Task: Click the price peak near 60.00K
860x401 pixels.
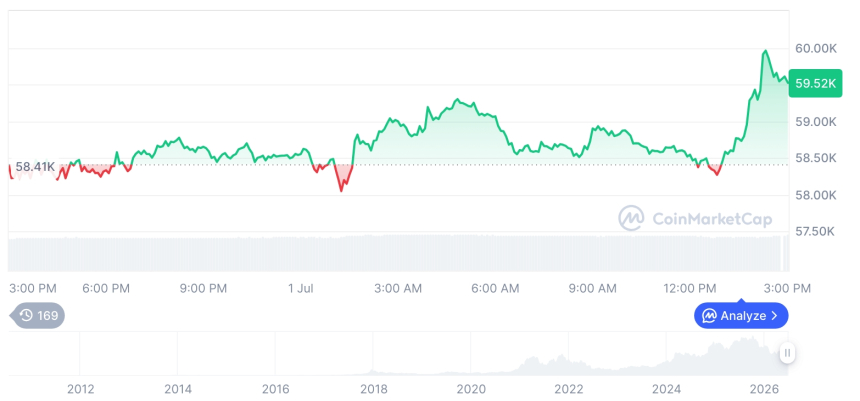Action: point(765,51)
